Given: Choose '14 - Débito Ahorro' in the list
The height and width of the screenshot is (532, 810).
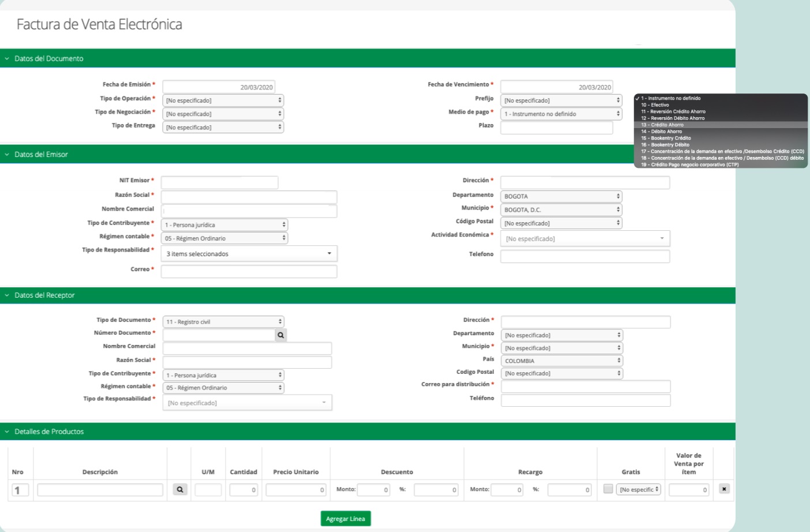Looking at the screenshot, I should 721,132.
